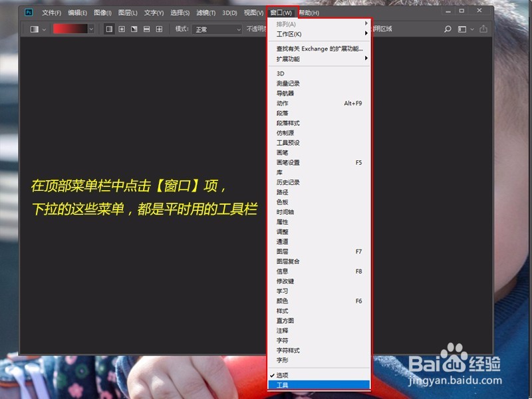
Task: Open the 文件(F) menu
Action: [52, 13]
